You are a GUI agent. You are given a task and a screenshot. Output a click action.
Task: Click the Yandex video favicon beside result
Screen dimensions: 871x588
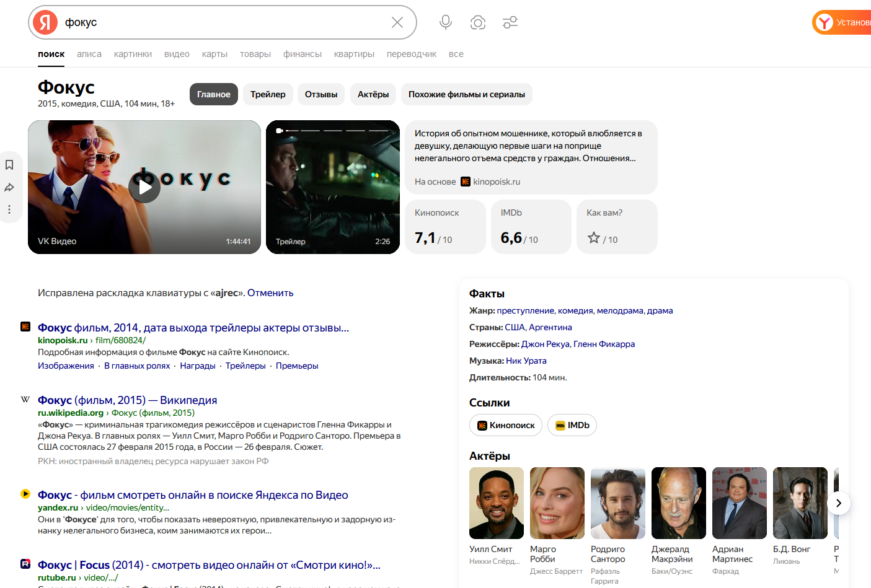pos(25,494)
